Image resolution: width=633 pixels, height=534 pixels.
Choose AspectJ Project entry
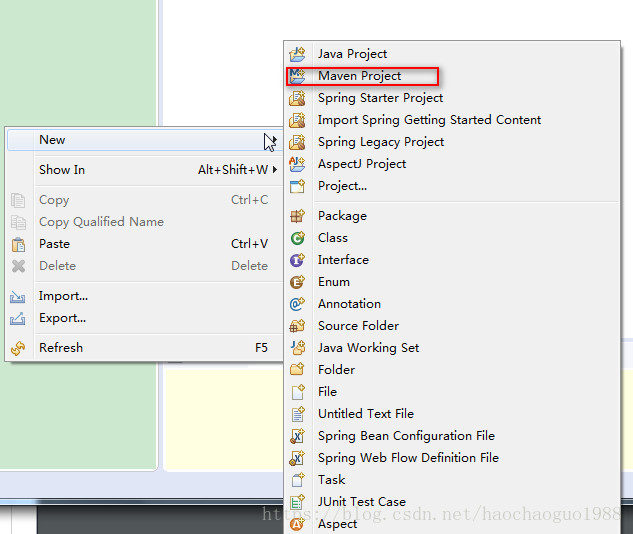pyautogui.click(x=452, y=164)
